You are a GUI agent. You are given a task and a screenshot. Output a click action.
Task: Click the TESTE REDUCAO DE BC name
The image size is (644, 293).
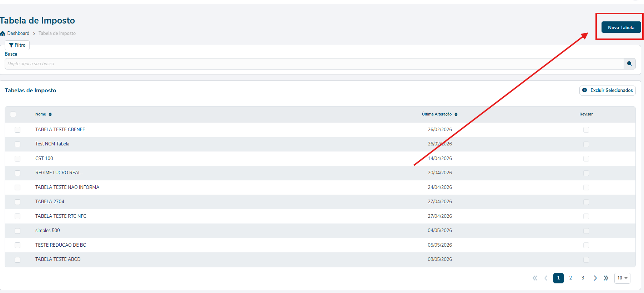(x=61, y=245)
